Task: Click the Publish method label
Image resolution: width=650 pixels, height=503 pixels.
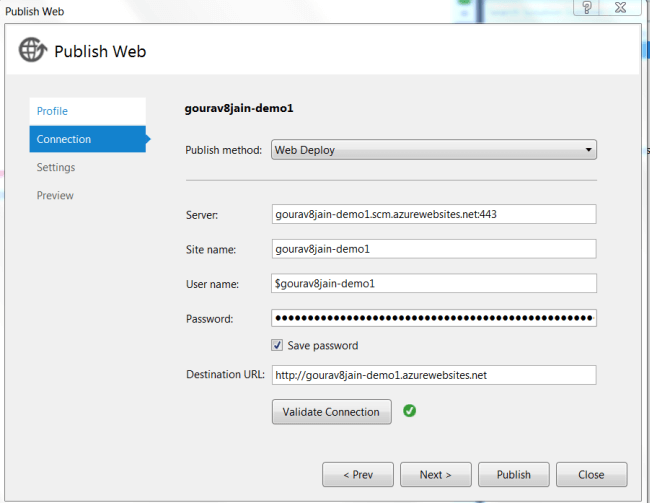Action: [223, 150]
